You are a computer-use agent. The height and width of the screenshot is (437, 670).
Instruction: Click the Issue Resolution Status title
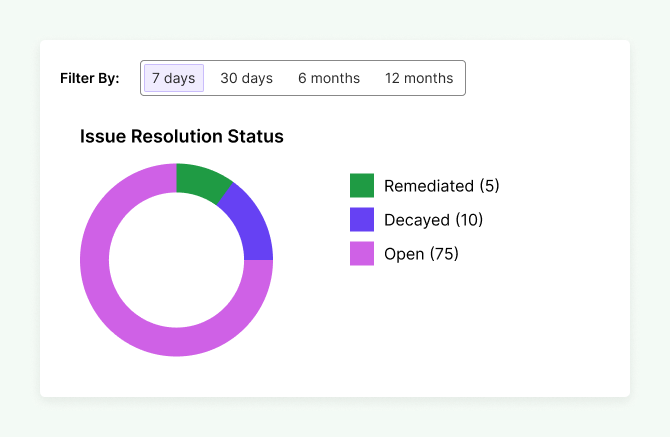[182, 136]
